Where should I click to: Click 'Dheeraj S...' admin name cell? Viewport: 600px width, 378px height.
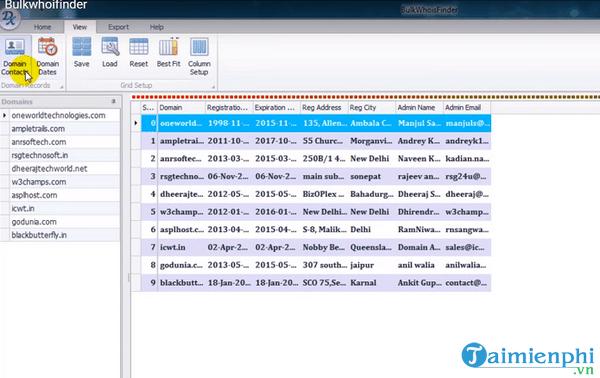pos(419,194)
